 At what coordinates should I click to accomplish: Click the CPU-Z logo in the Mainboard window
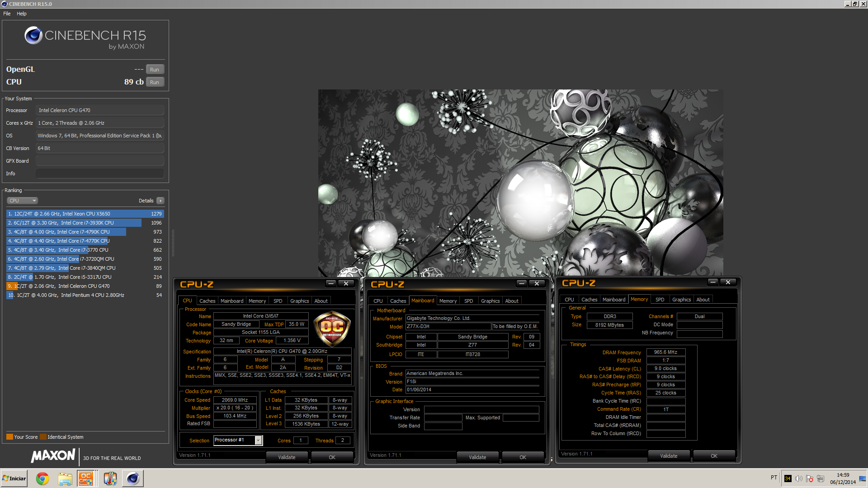coord(387,284)
